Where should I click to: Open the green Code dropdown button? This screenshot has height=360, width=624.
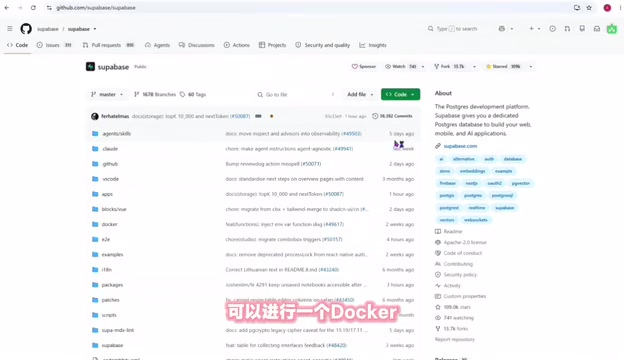(400, 94)
